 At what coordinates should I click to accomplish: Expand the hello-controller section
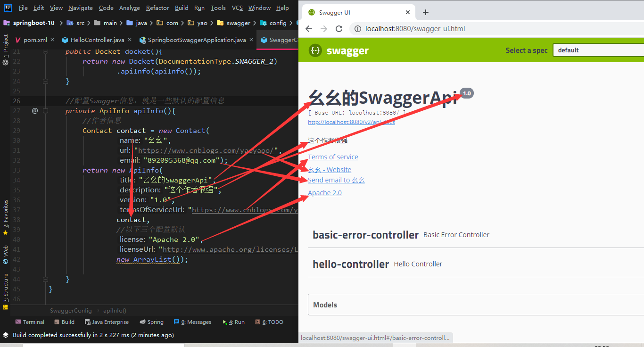476,264
